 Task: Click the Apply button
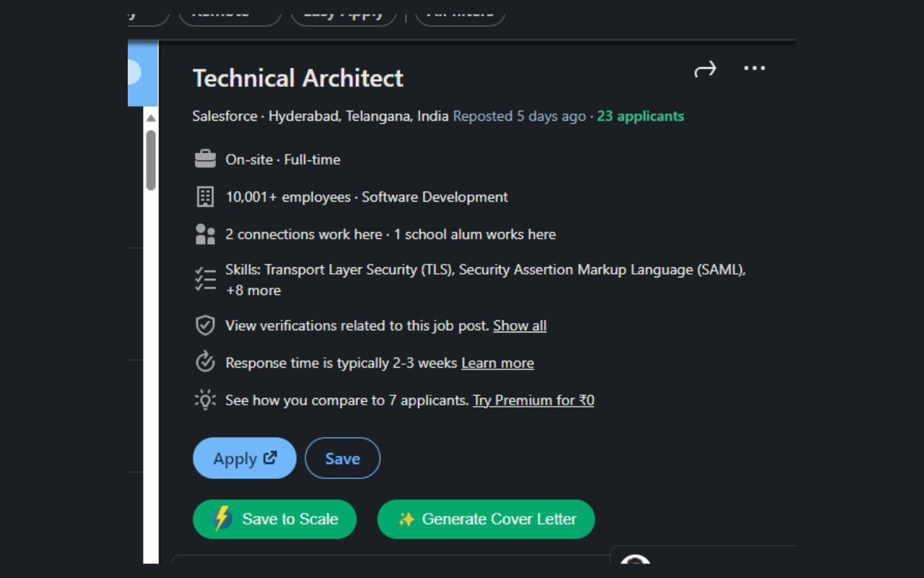pyautogui.click(x=245, y=458)
